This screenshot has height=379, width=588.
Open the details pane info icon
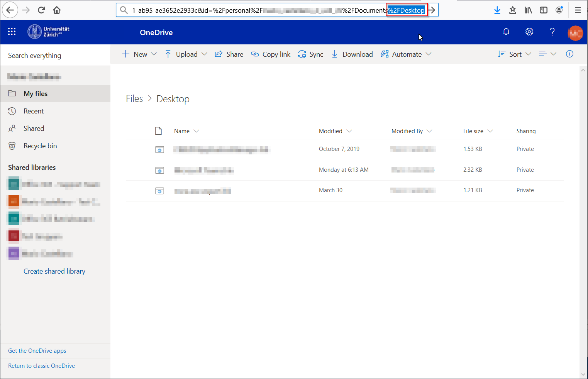[x=569, y=54]
